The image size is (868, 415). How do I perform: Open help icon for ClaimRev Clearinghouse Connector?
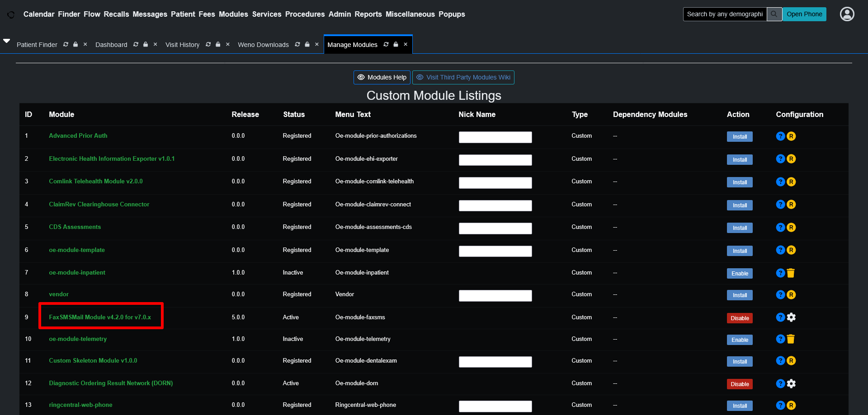[780, 205]
